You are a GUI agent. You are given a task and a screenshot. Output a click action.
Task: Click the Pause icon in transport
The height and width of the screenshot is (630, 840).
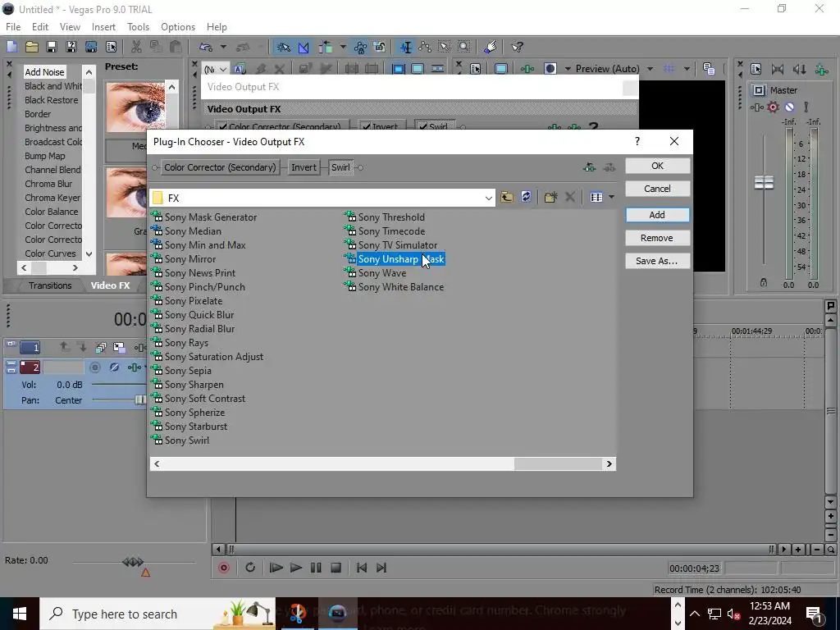[x=316, y=568]
